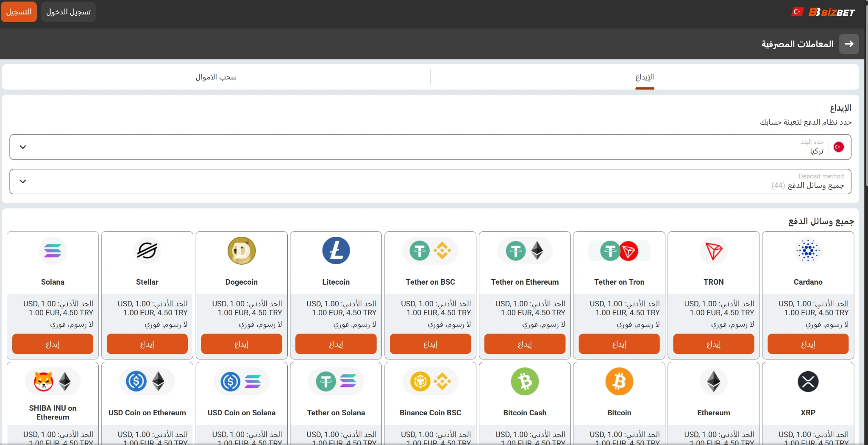Click the Solana coin icon
Screen dimensions: 868x445
click(53, 251)
